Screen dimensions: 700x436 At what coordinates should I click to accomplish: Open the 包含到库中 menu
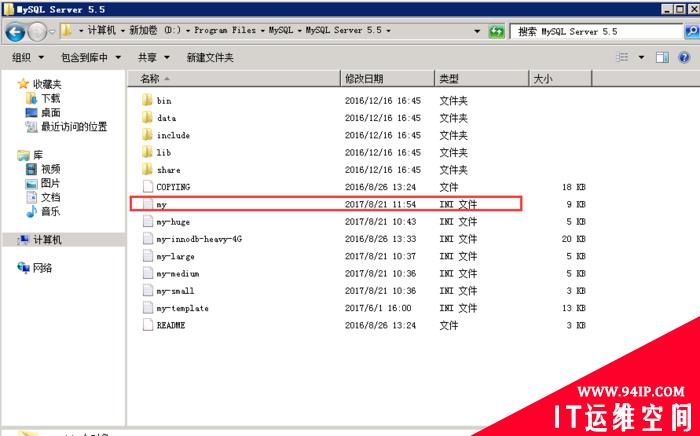point(91,57)
